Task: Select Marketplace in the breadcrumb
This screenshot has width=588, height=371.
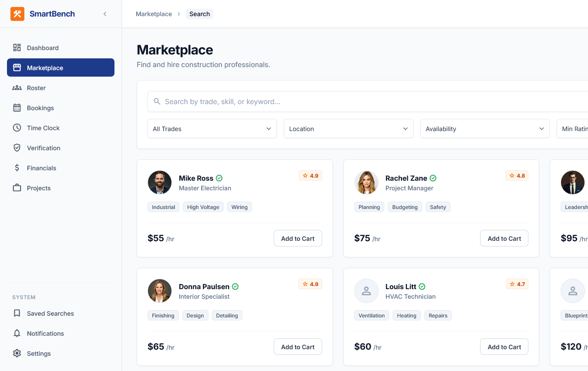Action: (154, 13)
